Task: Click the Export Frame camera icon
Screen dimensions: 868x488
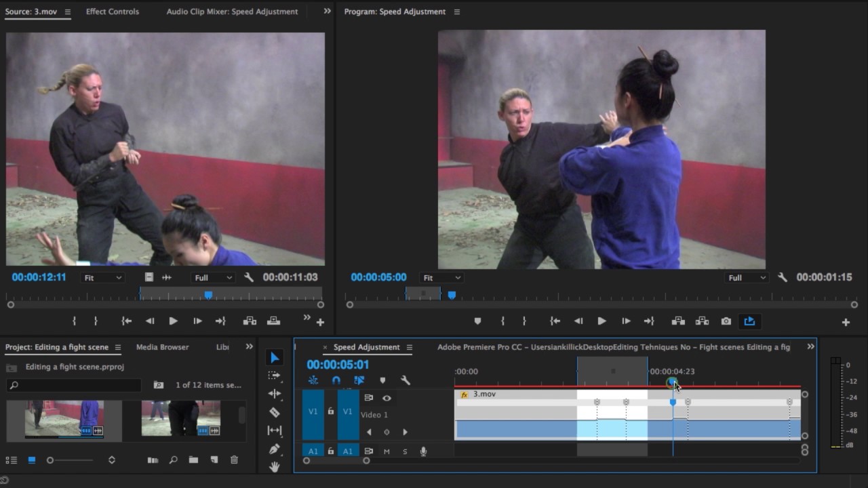Action: (x=726, y=321)
